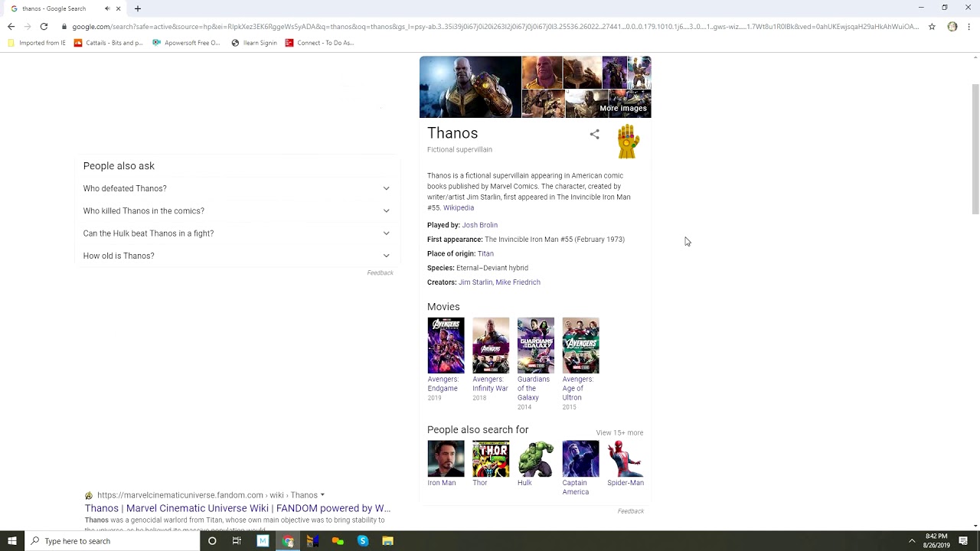Open Skype from the taskbar
This screenshot has height=551, width=980.
point(363,541)
